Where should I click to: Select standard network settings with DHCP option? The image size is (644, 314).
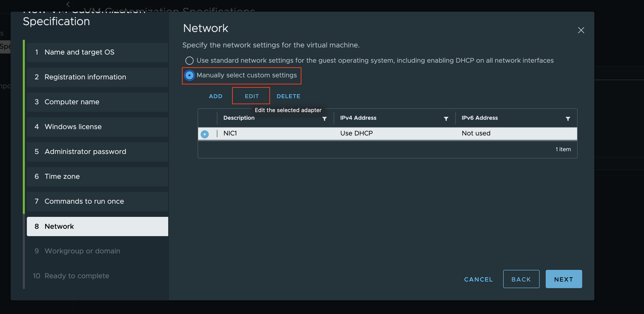(189, 61)
